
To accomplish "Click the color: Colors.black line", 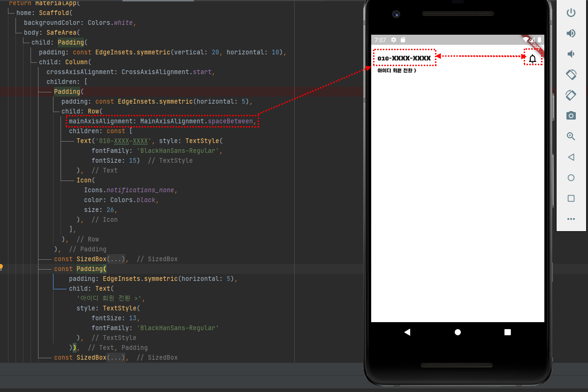I will click(x=122, y=200).
